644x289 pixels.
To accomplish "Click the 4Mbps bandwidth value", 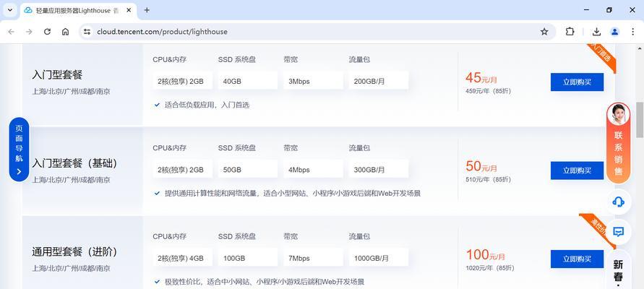I will pyautogui.click(x=313, y=170).
